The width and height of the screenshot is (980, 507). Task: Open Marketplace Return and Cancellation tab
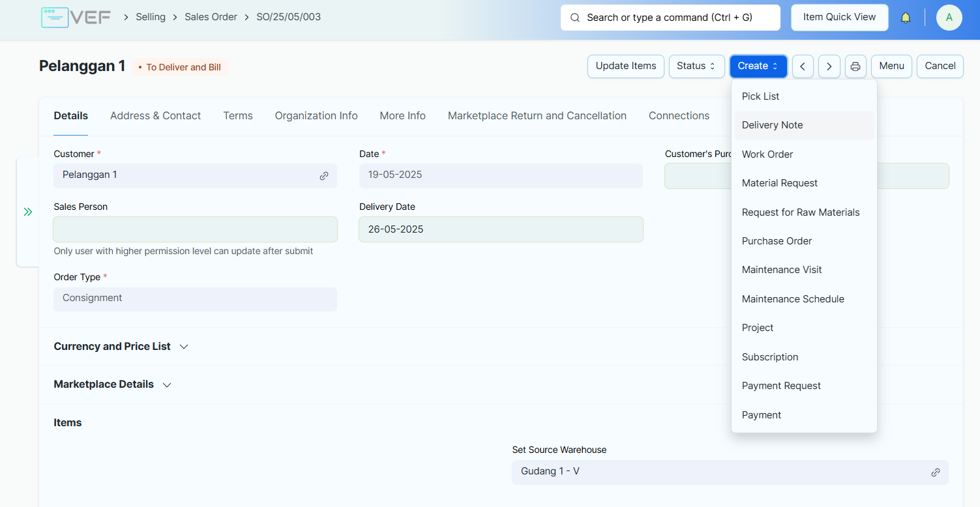(x=537, y=116)
